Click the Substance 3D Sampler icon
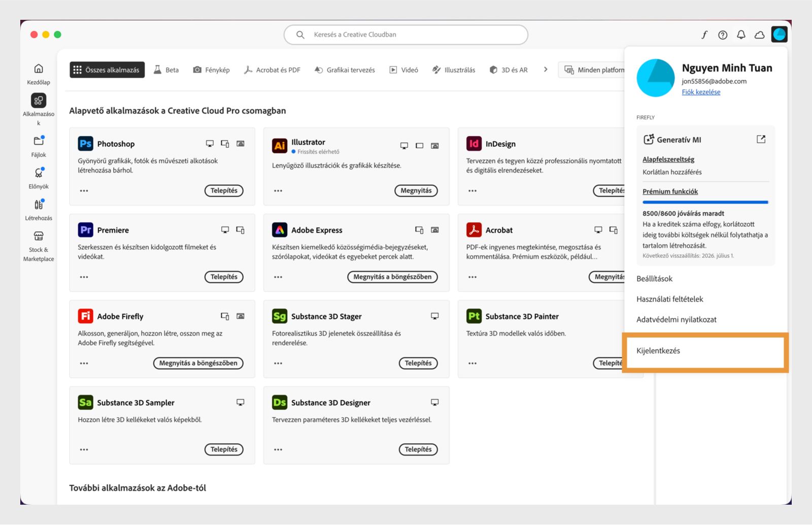812x525 pixels. pos(85,403)
